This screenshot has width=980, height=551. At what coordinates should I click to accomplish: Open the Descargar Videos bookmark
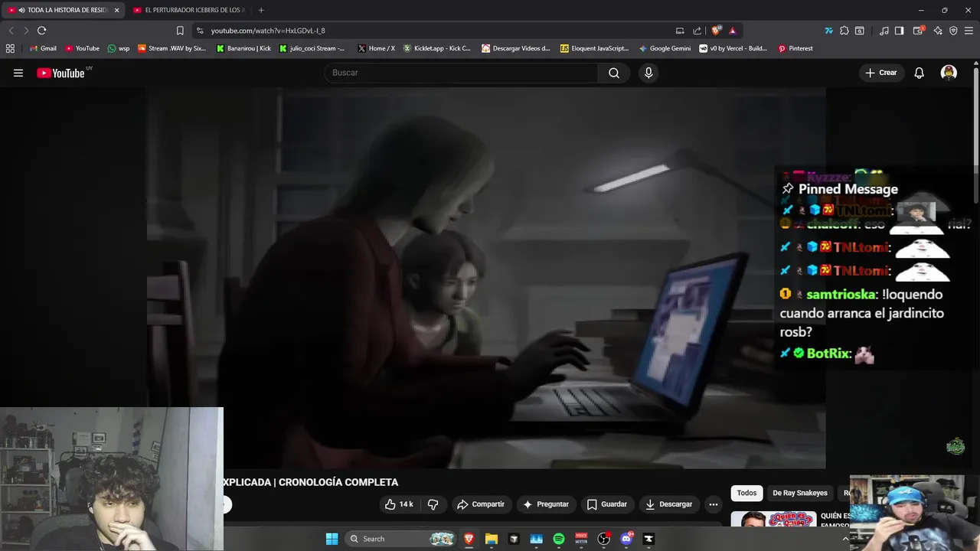tap(515, 48)
